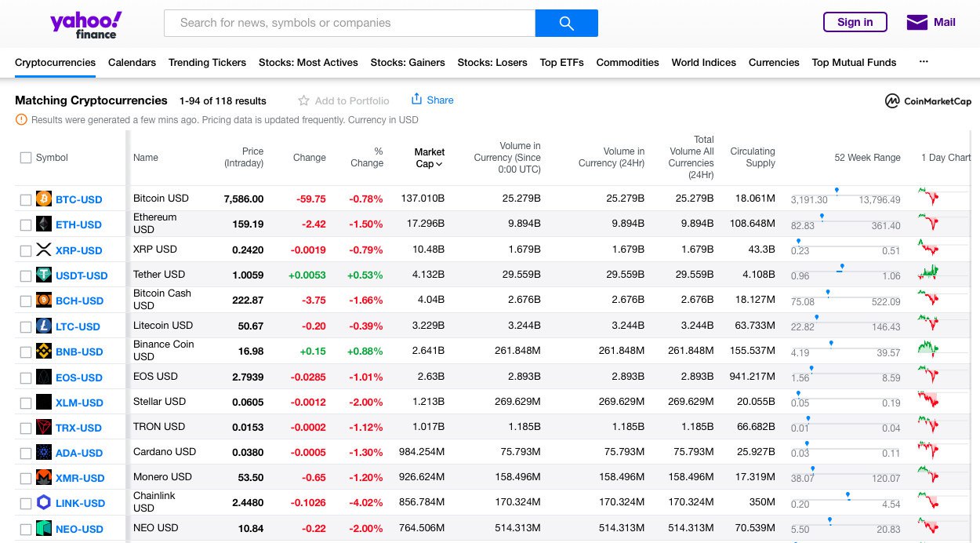Click the Share upload icon
This screenshot has width=980, height=543.
tap(416, 99)
